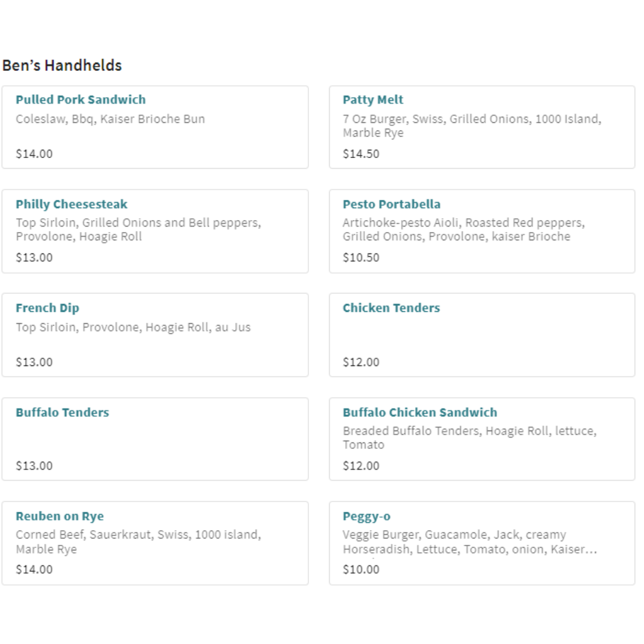Click the French Dip ingredients description
The width and height of the screenshot is (644, 644).
coord(133,327)
